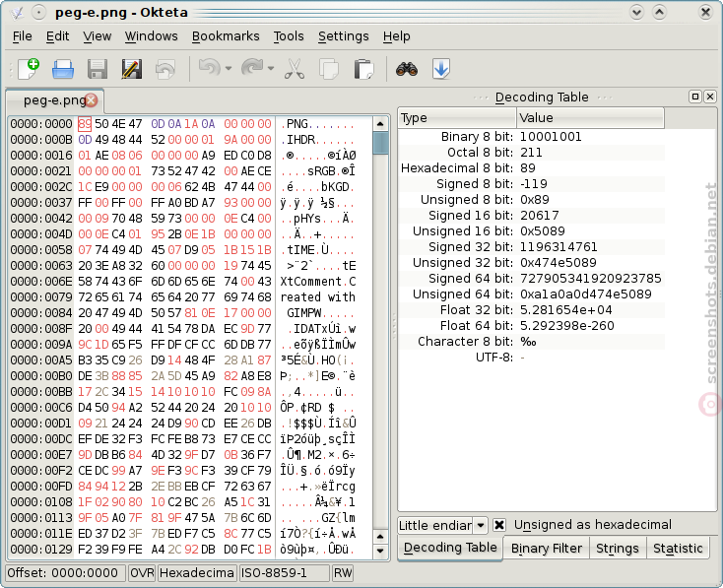Open the Little endian dropdown
This screenshot has height=588, width=723.
tap(481, 525)
